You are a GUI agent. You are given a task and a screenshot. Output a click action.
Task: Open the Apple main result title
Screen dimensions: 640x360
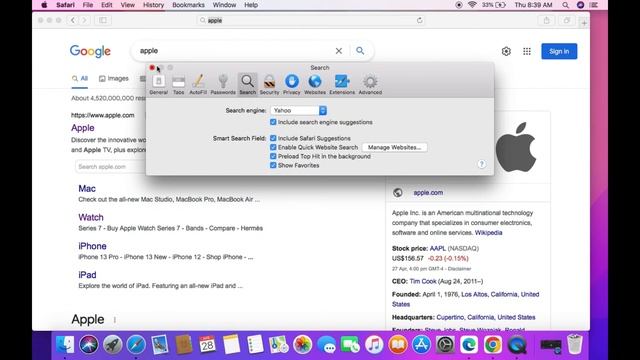(83, 128)
